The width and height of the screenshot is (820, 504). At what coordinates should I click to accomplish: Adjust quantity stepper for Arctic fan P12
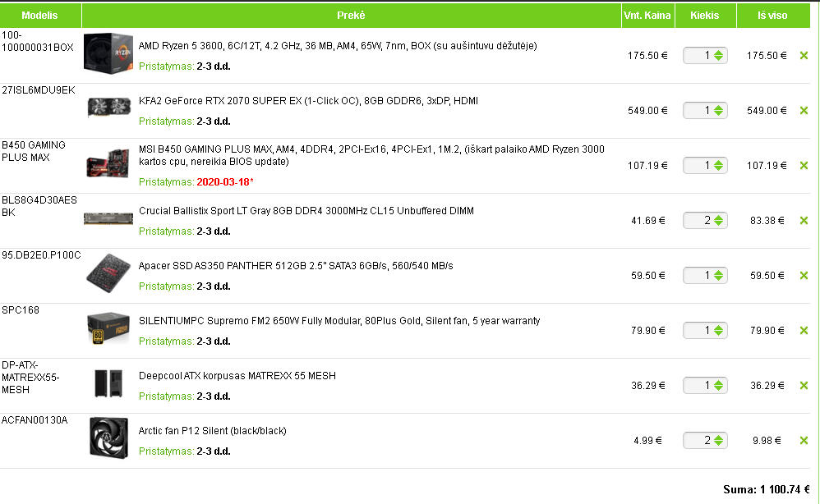[x=719, y=440]
